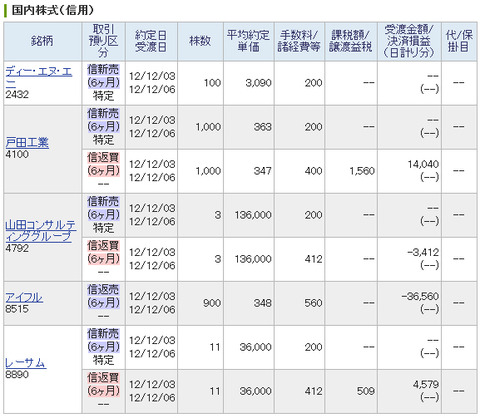This screenshot has width=480, height=418.
Task: Open the レーサム stock link
Action: (26, 363)
